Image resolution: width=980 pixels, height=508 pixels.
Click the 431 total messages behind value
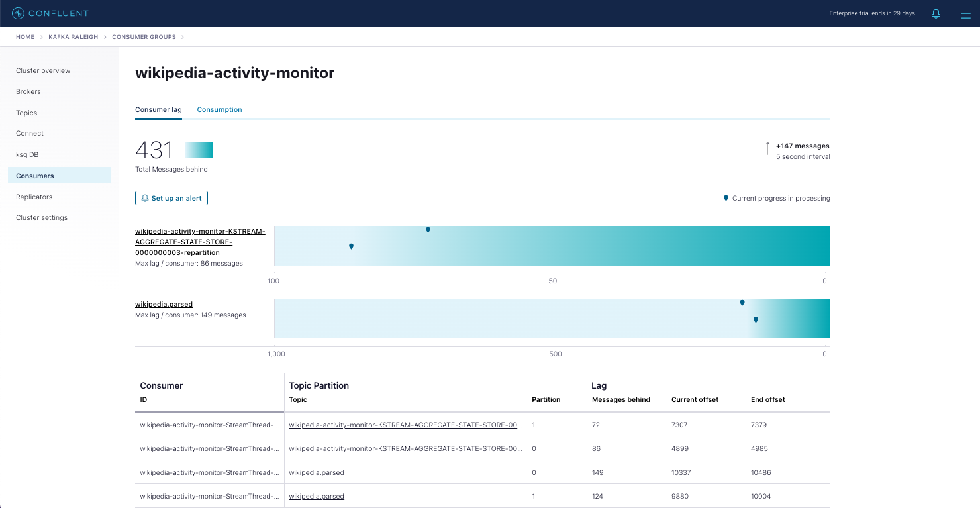pyautogui.click(x=154, y=150)
